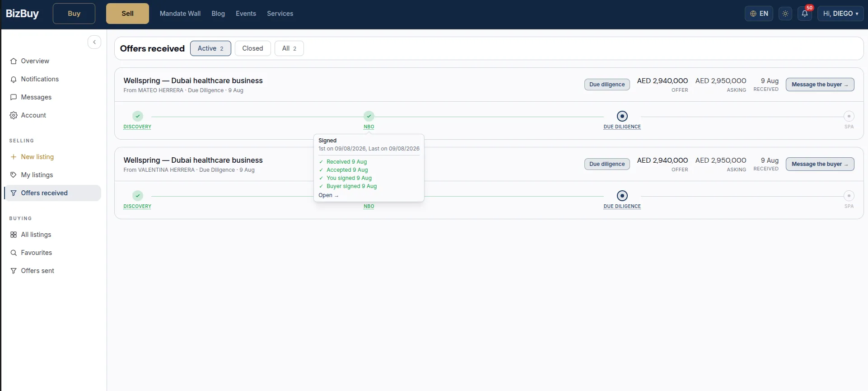This screenshot has width=868, height=391.
Task: Browse All listings
Action: (x=52, y=235)
